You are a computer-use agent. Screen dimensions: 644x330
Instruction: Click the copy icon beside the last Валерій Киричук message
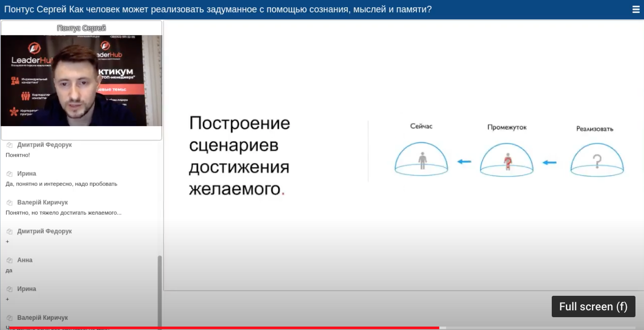click(9, 317)
